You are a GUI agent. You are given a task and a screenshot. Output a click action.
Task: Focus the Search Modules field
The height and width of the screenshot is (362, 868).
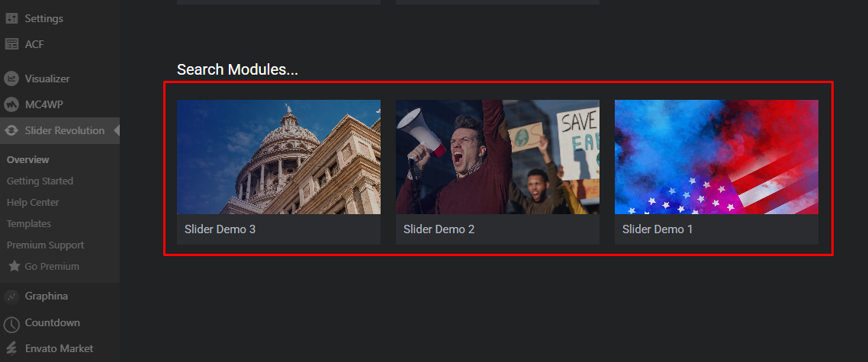coord(237,70)
